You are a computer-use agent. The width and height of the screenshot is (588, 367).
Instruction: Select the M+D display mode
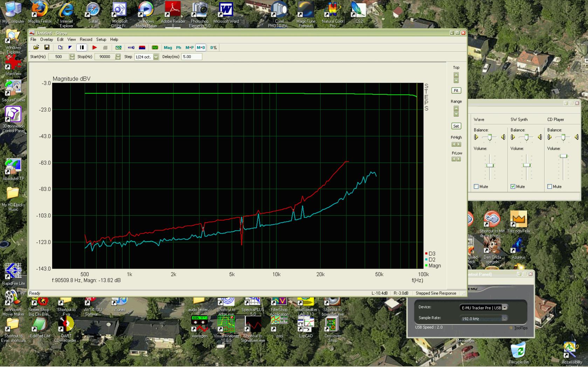point(201,48)
